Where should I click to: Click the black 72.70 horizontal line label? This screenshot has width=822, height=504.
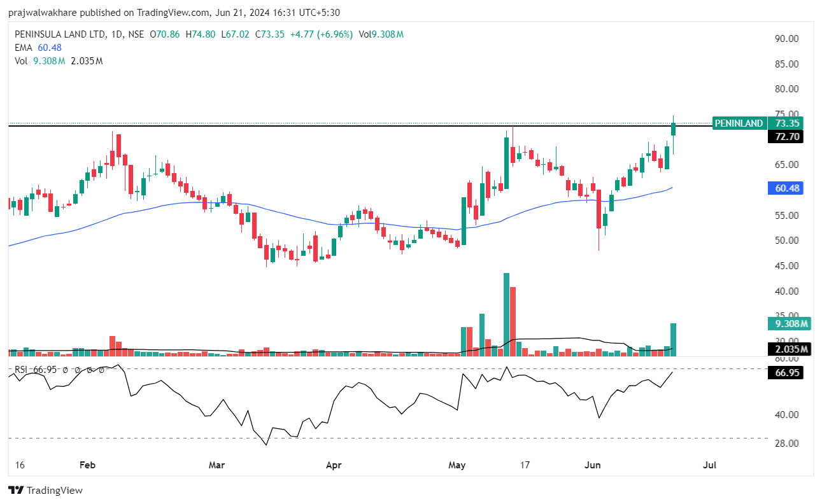tap(786, 137)
